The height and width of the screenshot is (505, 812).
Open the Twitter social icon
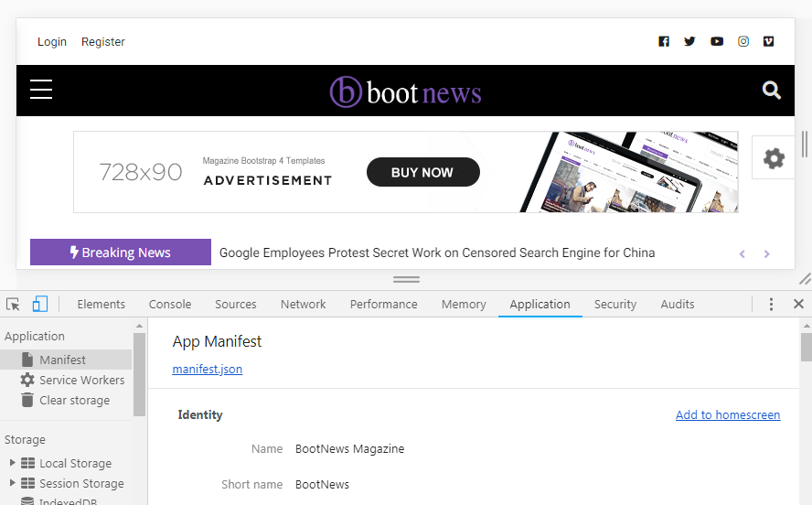point(689,41)
